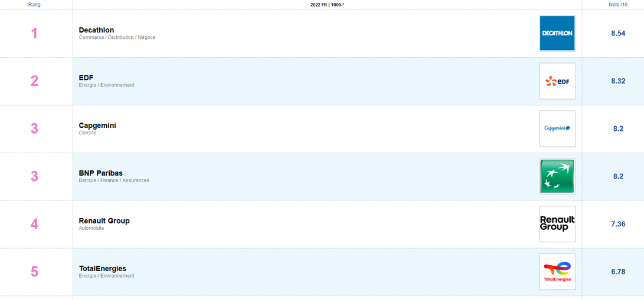Select rank number 2 for EDF

point(34,81)
